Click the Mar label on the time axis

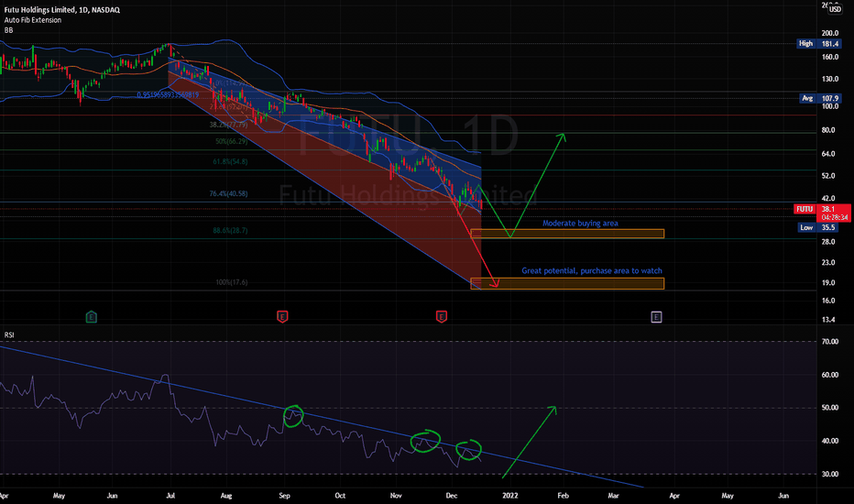(613, 496)
